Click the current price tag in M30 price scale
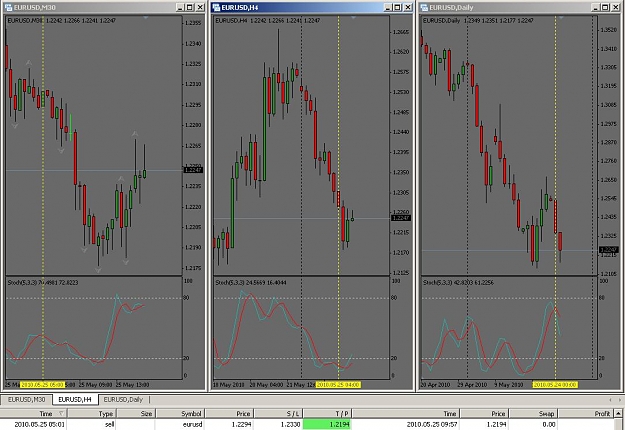625x430 pixels. pyautogui.click(x=193, y=170)
